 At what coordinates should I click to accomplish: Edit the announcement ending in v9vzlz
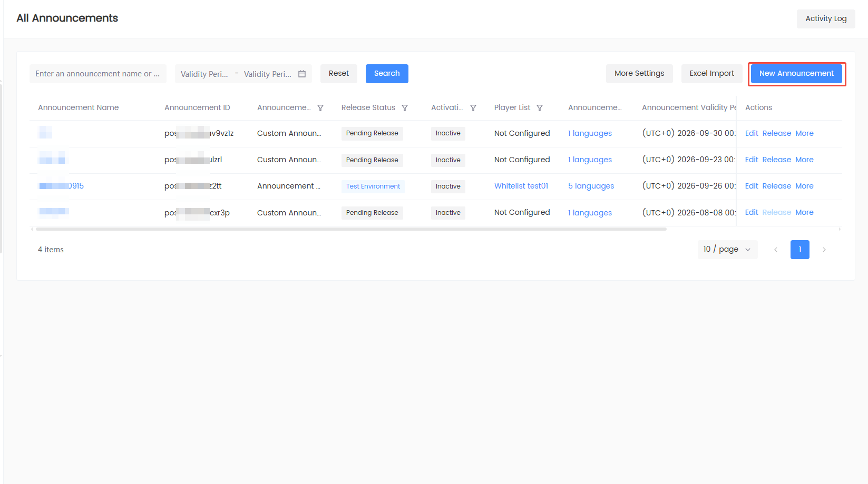click(x=752, y=133)
